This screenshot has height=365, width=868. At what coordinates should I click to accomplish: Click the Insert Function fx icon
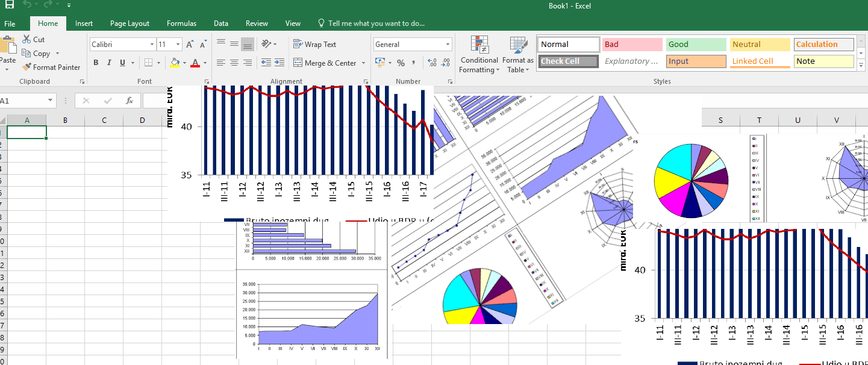(x=129, y=101)
